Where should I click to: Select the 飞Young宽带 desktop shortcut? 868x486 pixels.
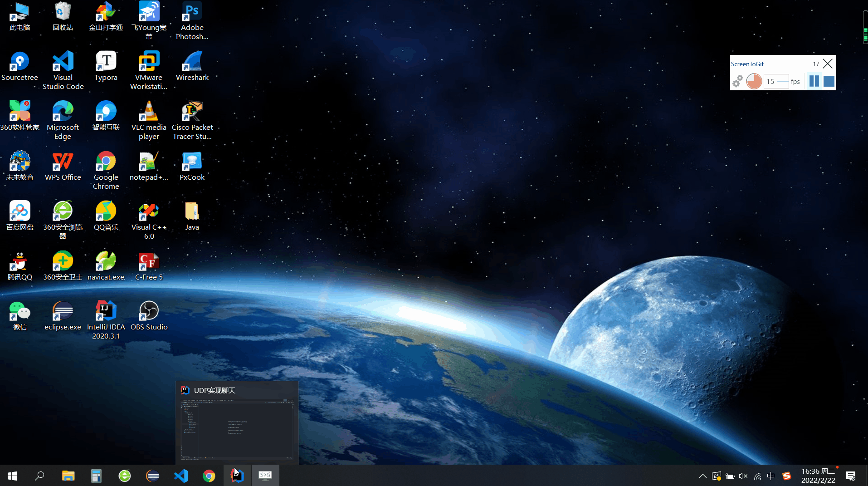tap(149, 20)
